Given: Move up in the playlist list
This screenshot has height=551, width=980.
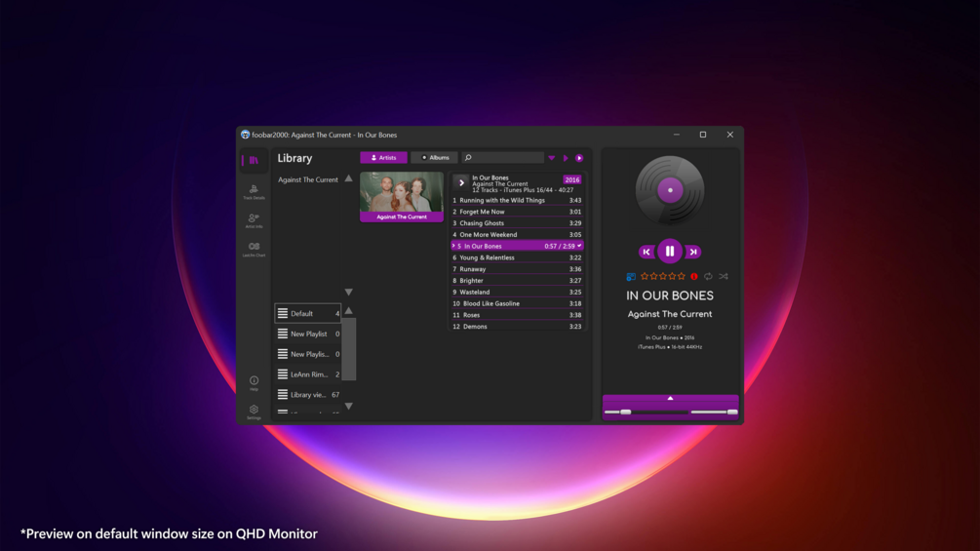Looking at the screenshot, I should point(349,310).
